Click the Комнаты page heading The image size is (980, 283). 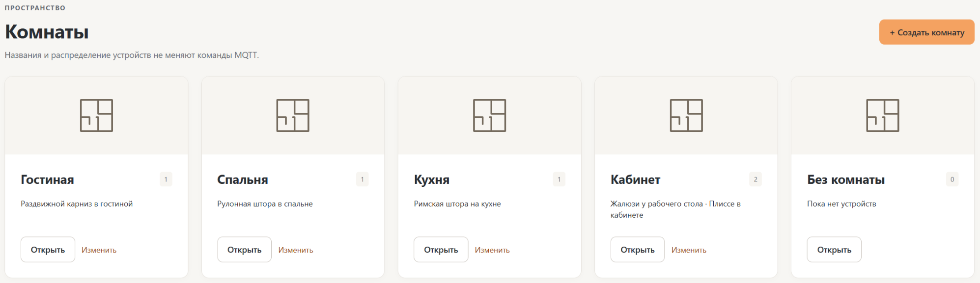(x=47, y=32)
